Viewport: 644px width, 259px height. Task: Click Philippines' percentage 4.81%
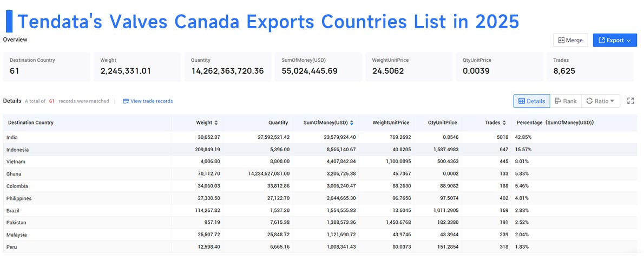point(522,198)
